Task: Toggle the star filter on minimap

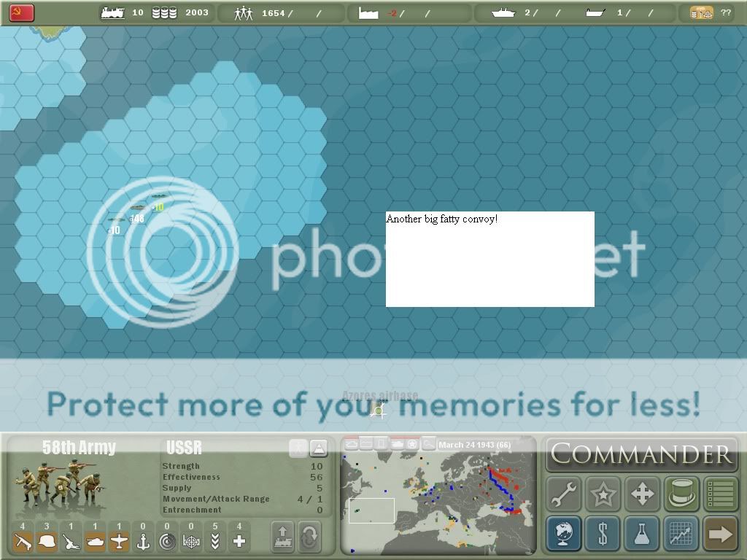Action: (x=413, y=443)
